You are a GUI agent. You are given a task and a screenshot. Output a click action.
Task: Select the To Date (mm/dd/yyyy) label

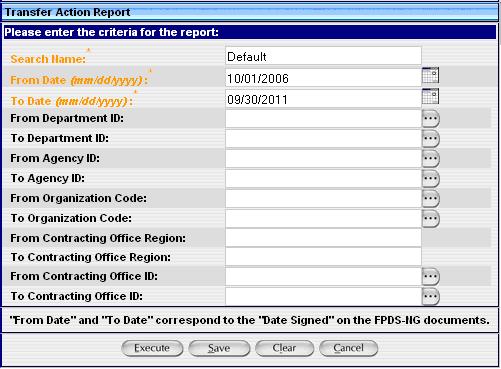[x=71, y=101]
